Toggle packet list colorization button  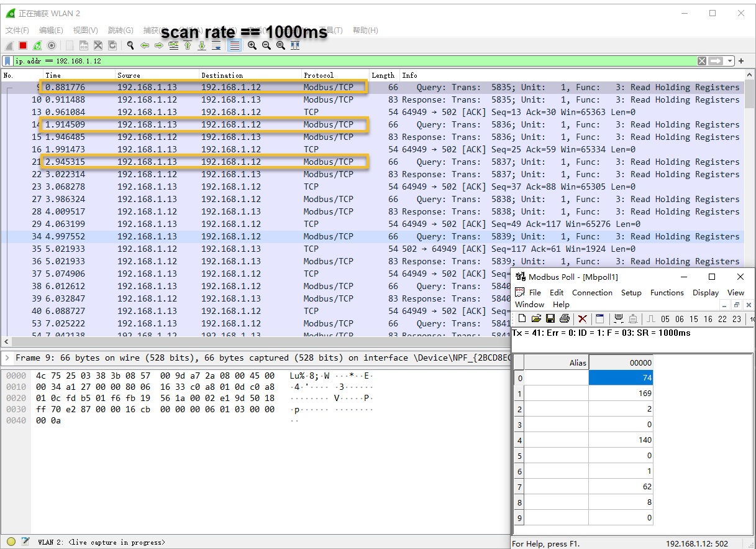click(x=234, y=45)
